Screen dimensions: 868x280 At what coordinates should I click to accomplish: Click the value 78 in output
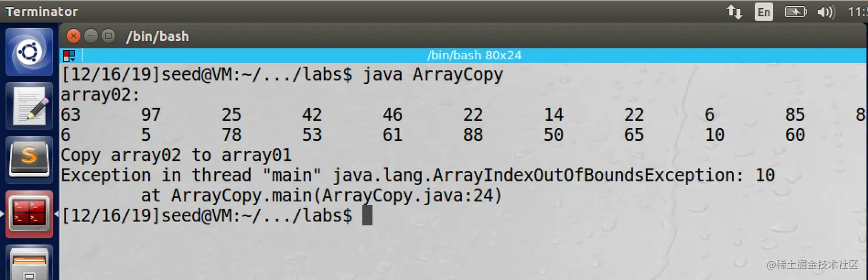[x=231, y=135]
